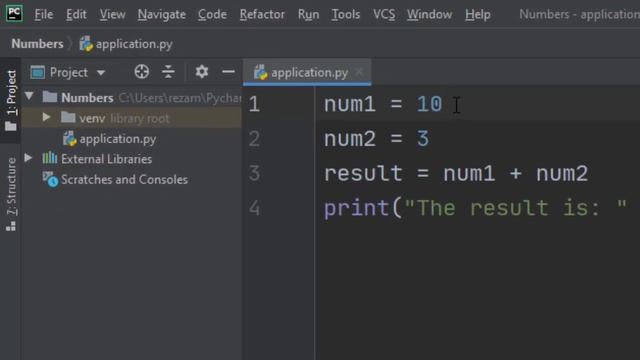Open the Navigate menu

[162, 15]
